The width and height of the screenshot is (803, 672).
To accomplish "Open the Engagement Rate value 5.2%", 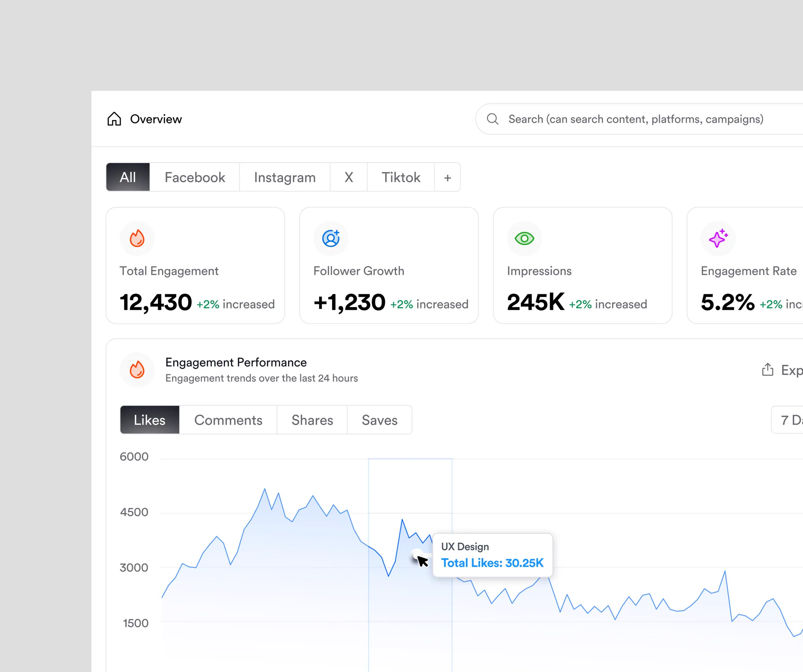I will coord(728,302).
